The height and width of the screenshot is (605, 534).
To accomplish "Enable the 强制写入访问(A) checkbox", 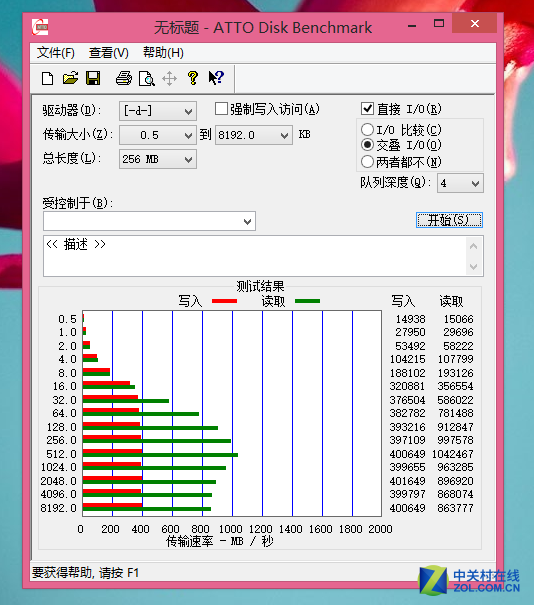I will (221, 109).
